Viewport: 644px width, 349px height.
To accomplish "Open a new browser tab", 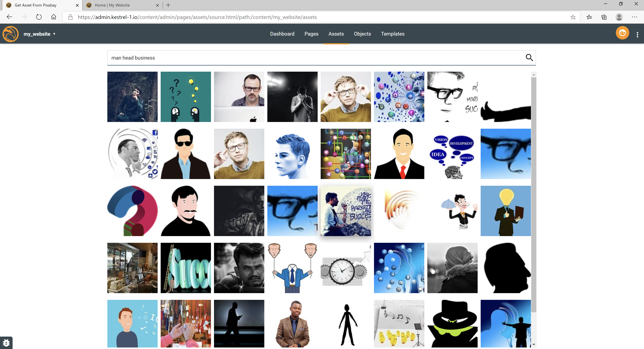I will tap(168, 5).
